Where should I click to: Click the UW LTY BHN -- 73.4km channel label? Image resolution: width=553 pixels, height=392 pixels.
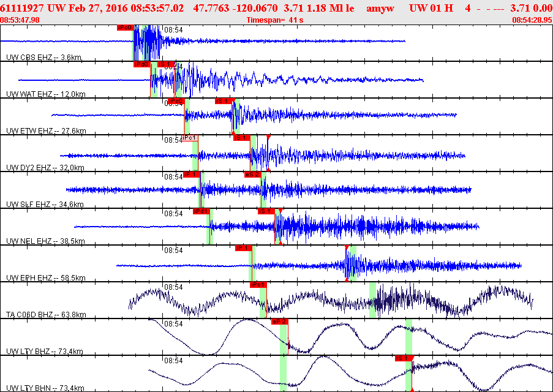45,388
